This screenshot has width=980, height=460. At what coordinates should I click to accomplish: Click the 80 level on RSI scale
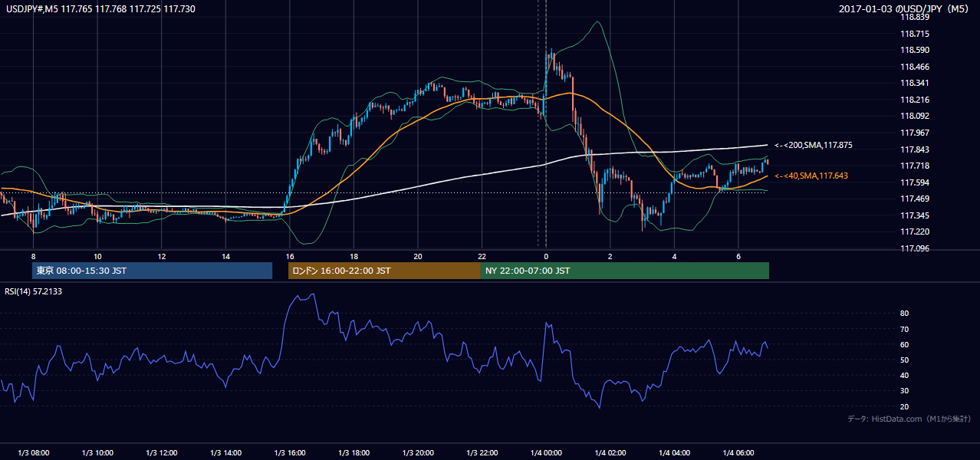(905, 314)
